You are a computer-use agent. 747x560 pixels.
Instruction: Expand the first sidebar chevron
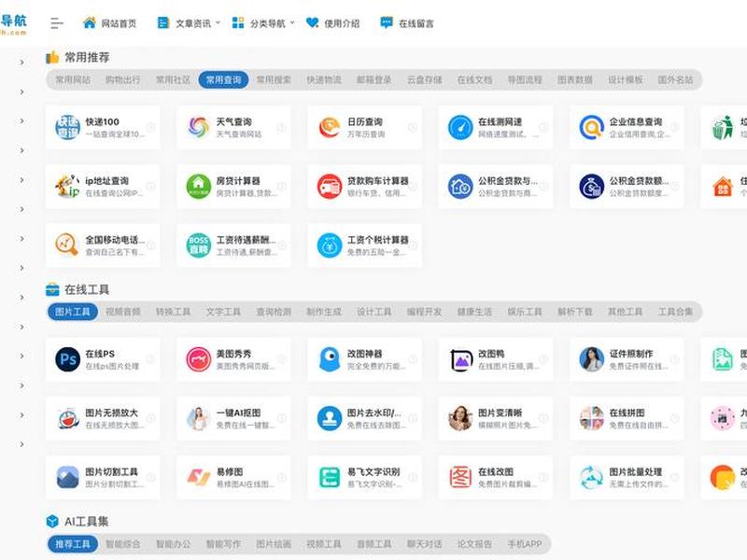(x=21, y=62)
